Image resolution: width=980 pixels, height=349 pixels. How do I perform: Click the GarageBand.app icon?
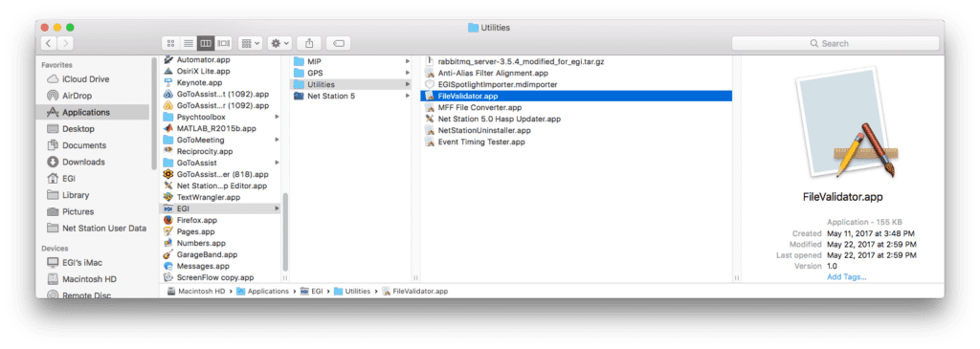[168, 254]
